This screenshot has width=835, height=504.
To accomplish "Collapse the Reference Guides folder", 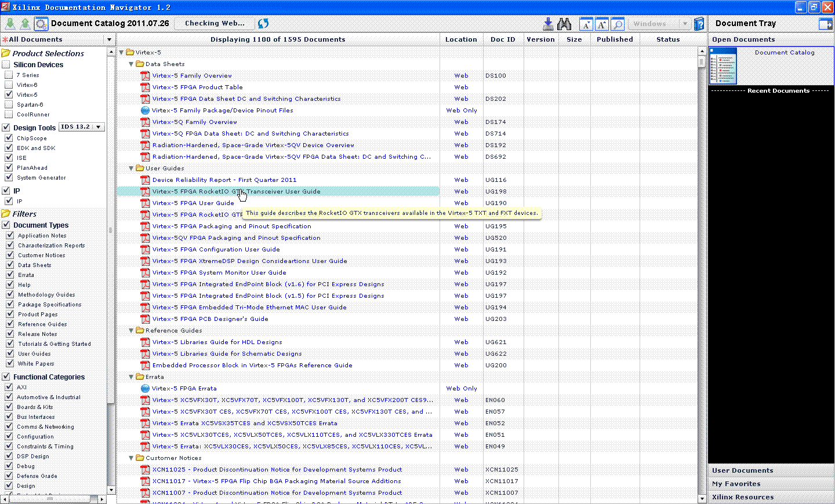I will click(x=132, y=331).
